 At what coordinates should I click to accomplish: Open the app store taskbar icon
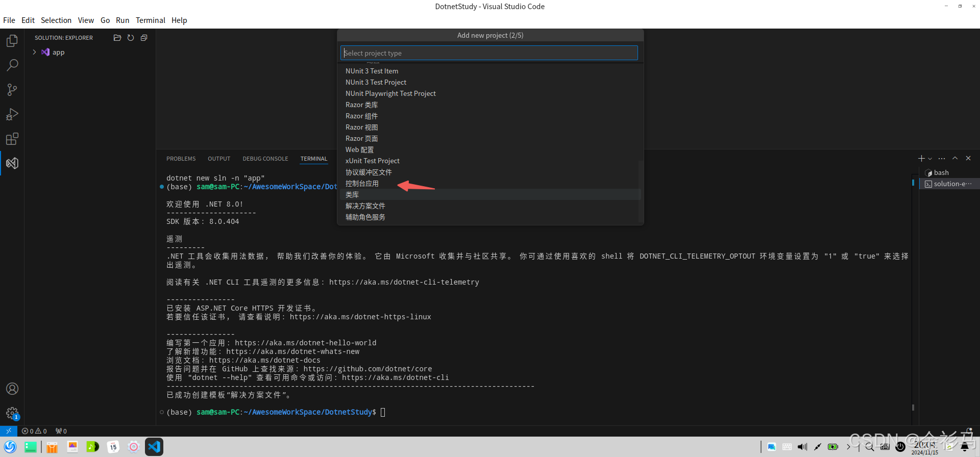tap(52, 447)
